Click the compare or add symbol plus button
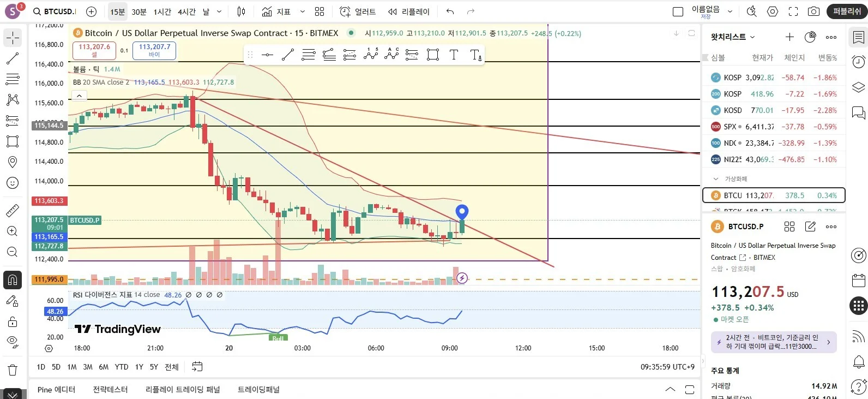868x399 pixels. point(92,11)
